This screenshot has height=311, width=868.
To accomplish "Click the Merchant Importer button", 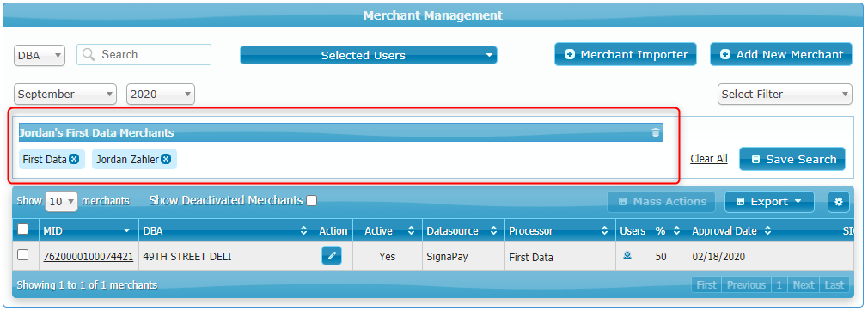I will 626,54.
